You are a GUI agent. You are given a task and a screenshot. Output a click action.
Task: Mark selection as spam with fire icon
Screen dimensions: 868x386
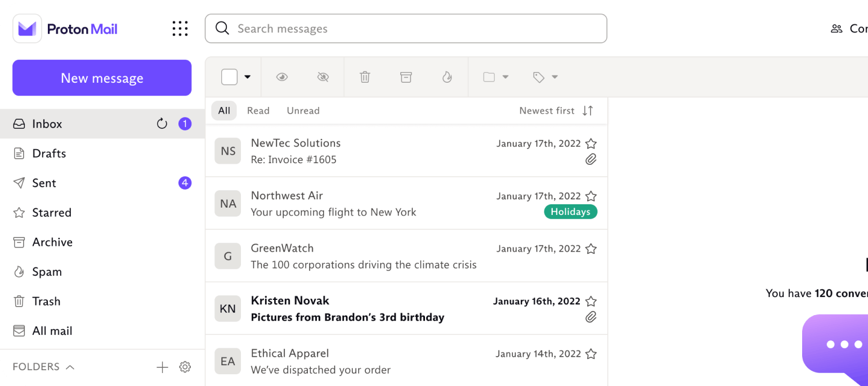click(447, 77)
